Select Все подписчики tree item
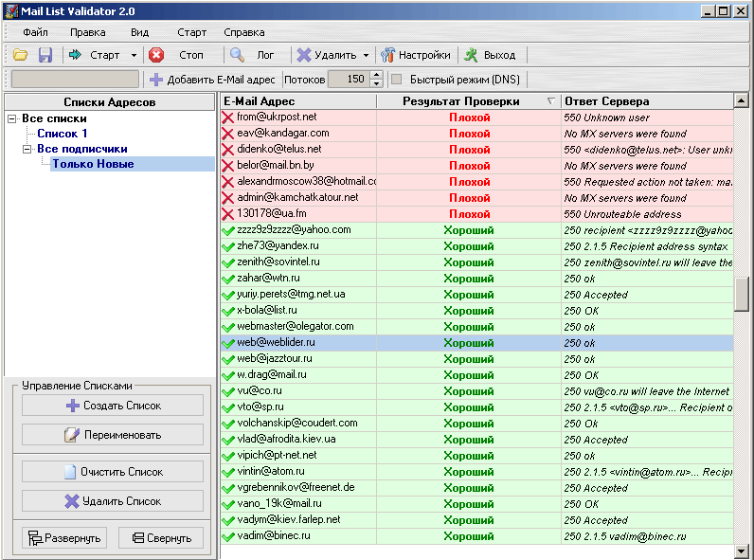The height and width of the screenshot is (560, 754). click(82, 149)
